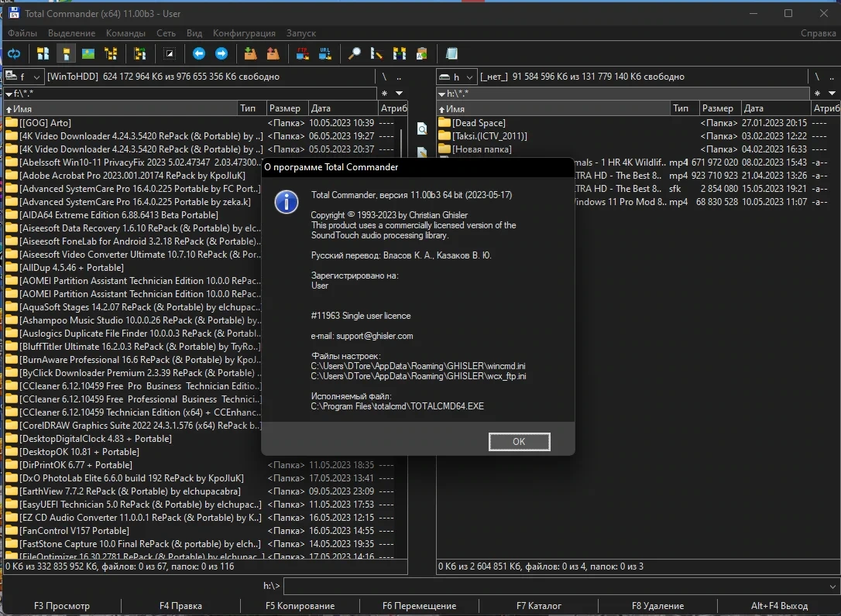Open the Выделение menu
Image resolution: width=841 pixels, height=616 pixels.
click(x=71, y=33)
